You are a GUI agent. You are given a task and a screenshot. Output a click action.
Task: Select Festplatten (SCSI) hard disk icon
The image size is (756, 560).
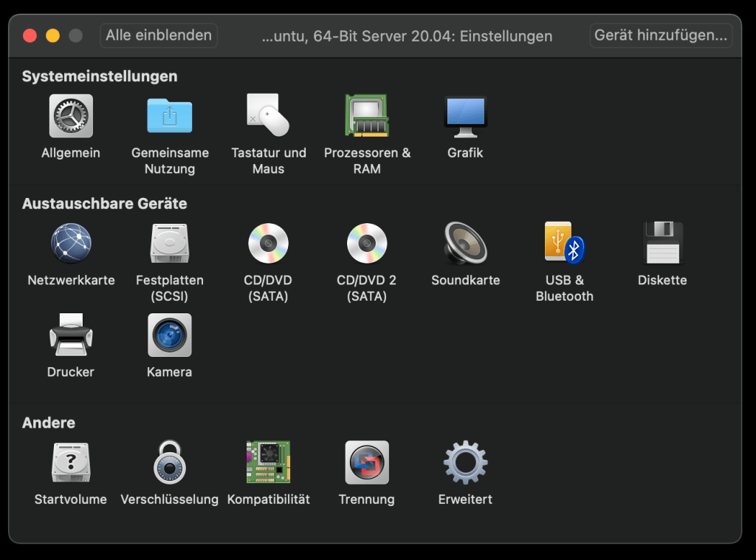click(x=170, y=244)
